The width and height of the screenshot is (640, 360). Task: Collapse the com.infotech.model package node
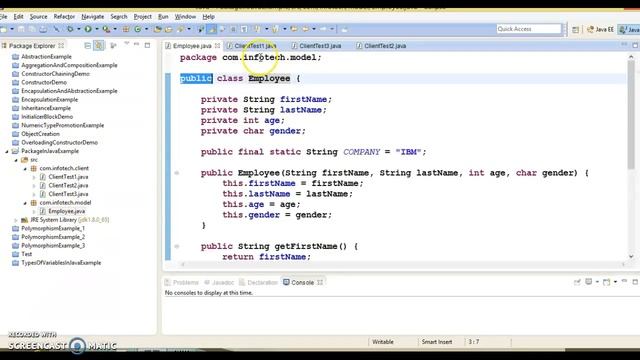pos(25,203)
